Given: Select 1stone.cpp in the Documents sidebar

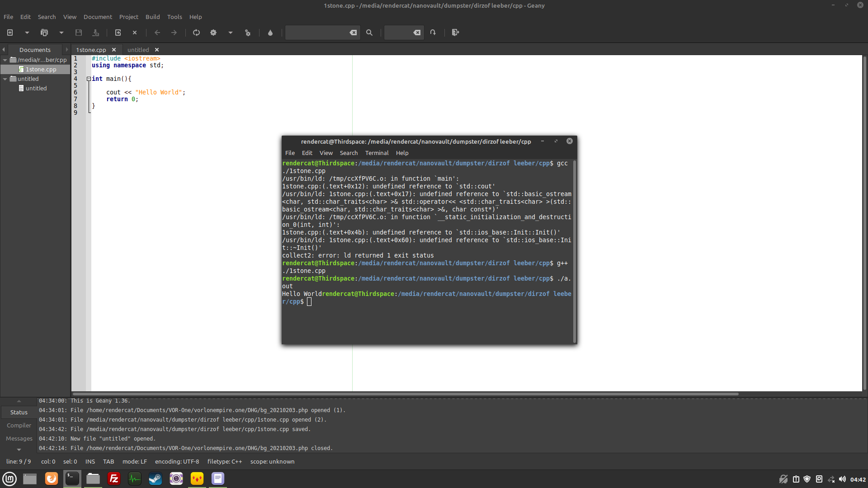Looking at the screenshot, I should coord(41,69).
